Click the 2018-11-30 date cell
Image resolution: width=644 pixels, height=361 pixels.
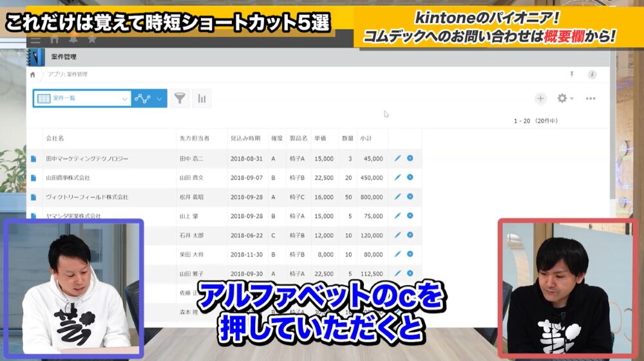247,255
